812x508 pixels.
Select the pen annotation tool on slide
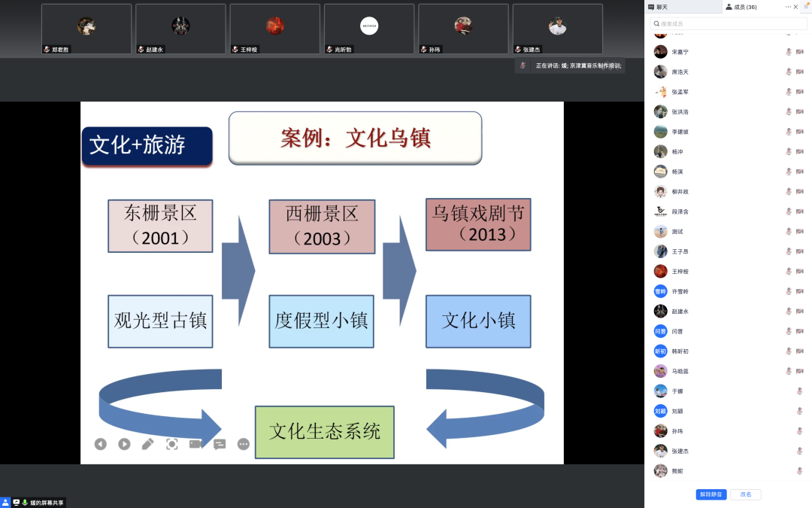click(147, 444)
